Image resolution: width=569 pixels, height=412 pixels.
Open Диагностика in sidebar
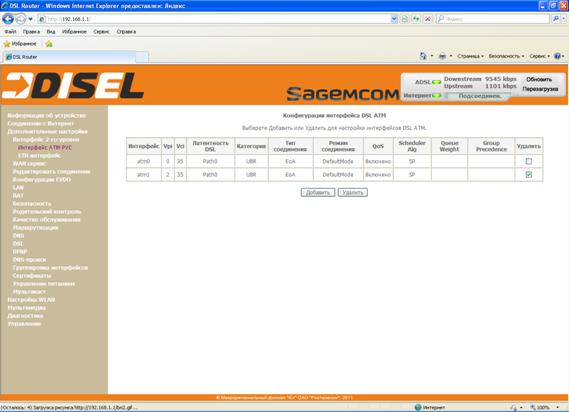click(x=25, y=316)
